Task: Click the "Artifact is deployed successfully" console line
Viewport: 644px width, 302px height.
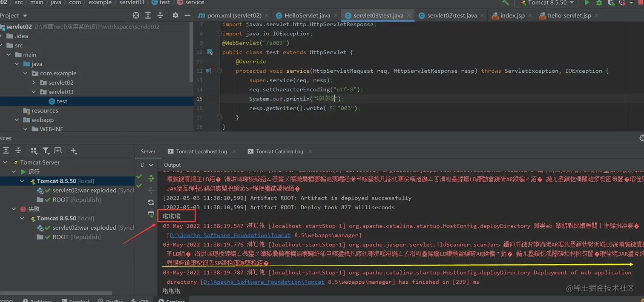Action: tap(287, 198)
